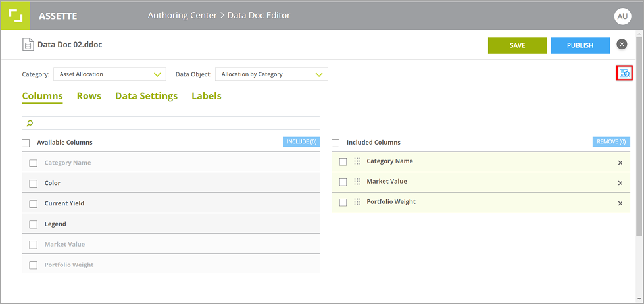Screen dimensions: 644x304
Task: Switch to the Data Settings tab
Action: click(x=146, y=96)
